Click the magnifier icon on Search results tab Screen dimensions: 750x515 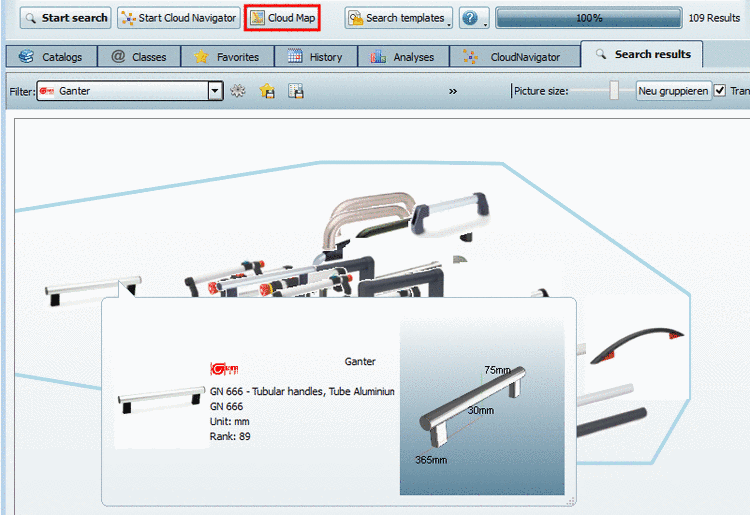tap(601, 54)
